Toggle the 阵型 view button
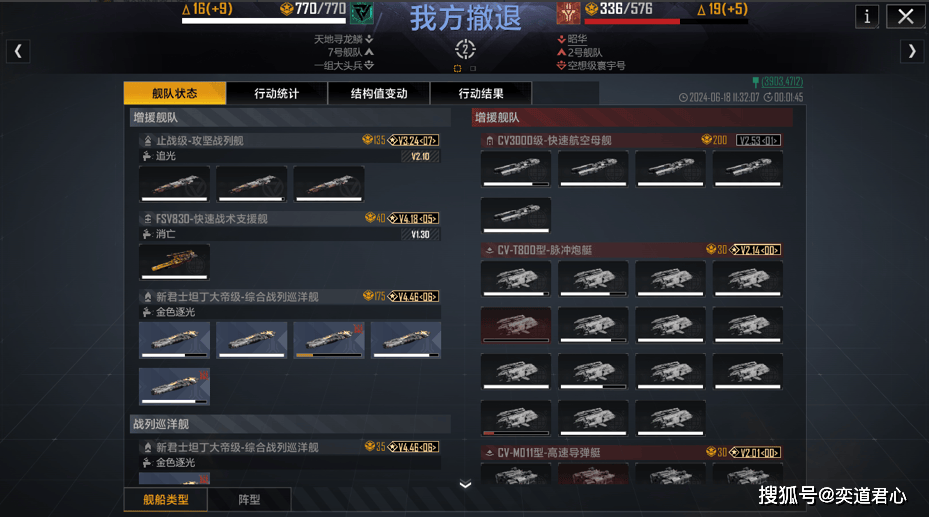929x517 pixels. pos(249,500)
